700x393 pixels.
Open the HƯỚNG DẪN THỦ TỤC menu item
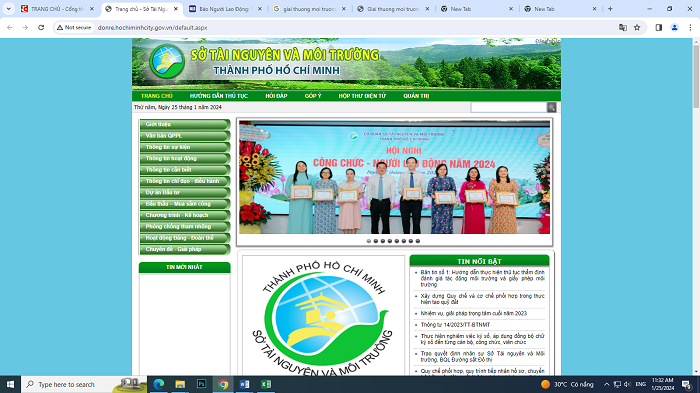pyautogui.click(x=219, y=96)
